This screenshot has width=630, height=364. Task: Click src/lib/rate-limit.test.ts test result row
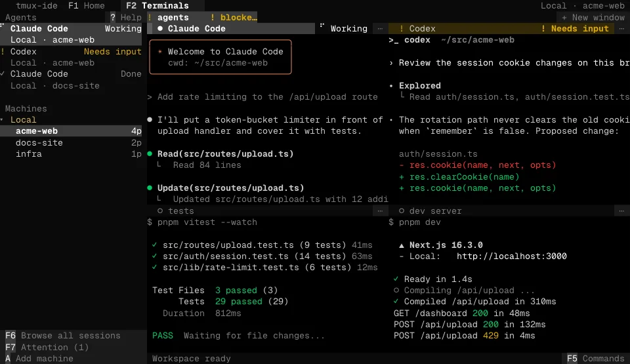pyautogui.click(x=264, y=268)
